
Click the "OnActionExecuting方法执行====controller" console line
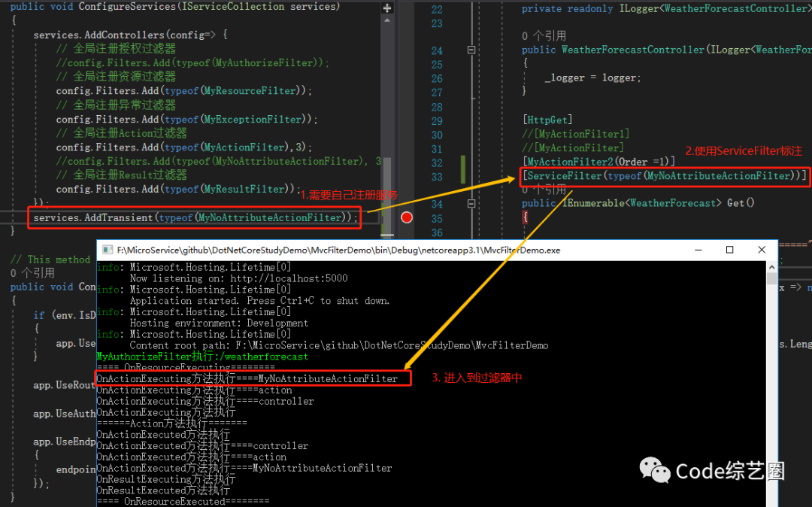(x=205, y=402)
